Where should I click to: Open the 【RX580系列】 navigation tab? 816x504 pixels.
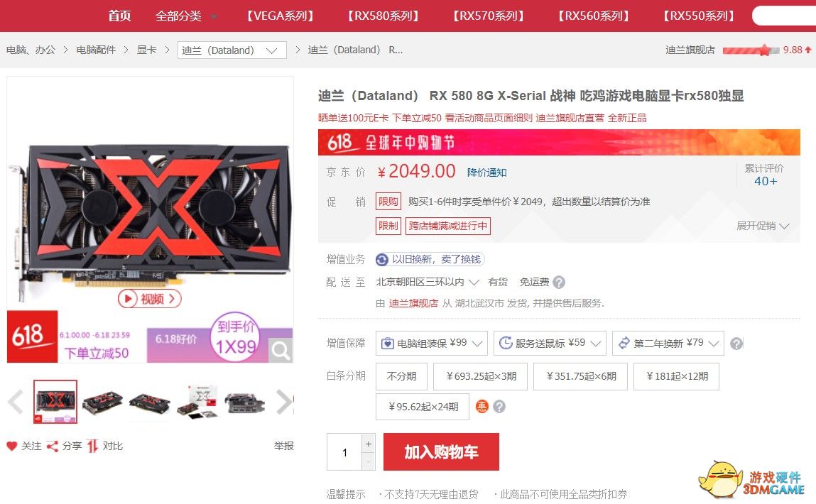[383, 16]
